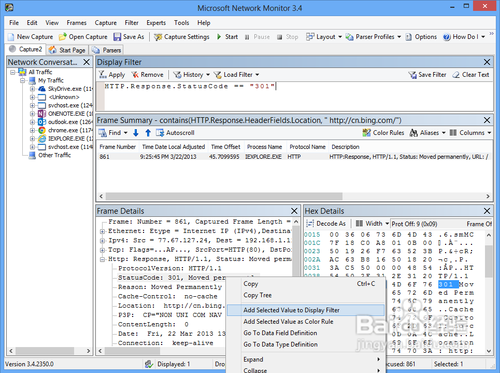Expand the Ethernet node in Frame Details
This screenshot has width=500, height=373.
103,231
